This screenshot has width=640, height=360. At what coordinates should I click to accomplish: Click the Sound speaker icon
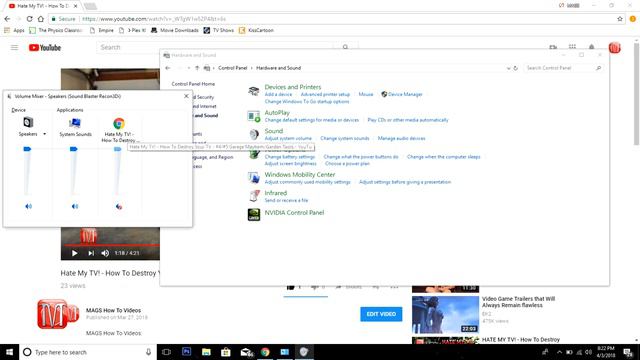pos(253,134)
